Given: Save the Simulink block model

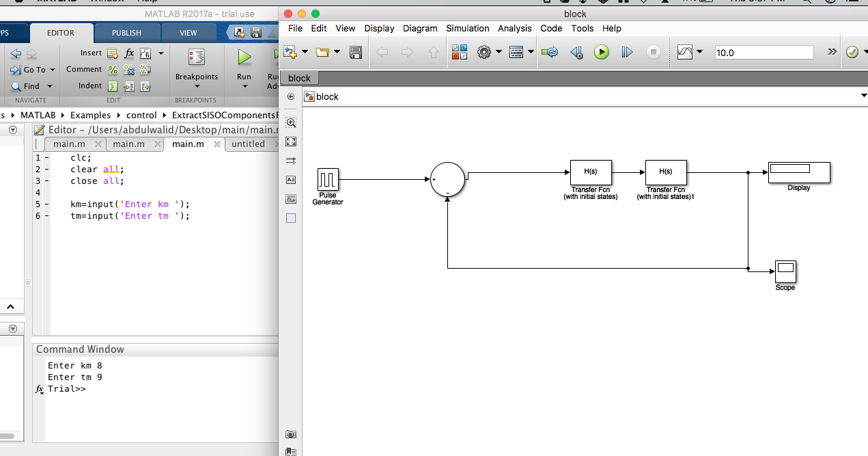Looking at the screenshot, I should (x=355, y=53).
